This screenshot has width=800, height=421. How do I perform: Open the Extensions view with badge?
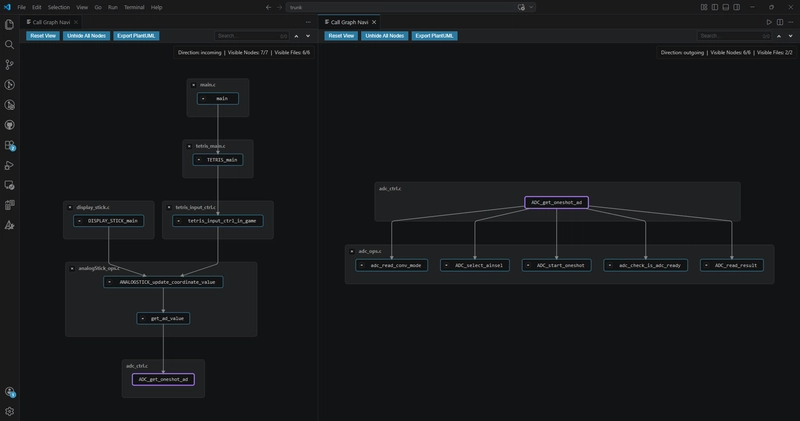(x=9, y=145)
